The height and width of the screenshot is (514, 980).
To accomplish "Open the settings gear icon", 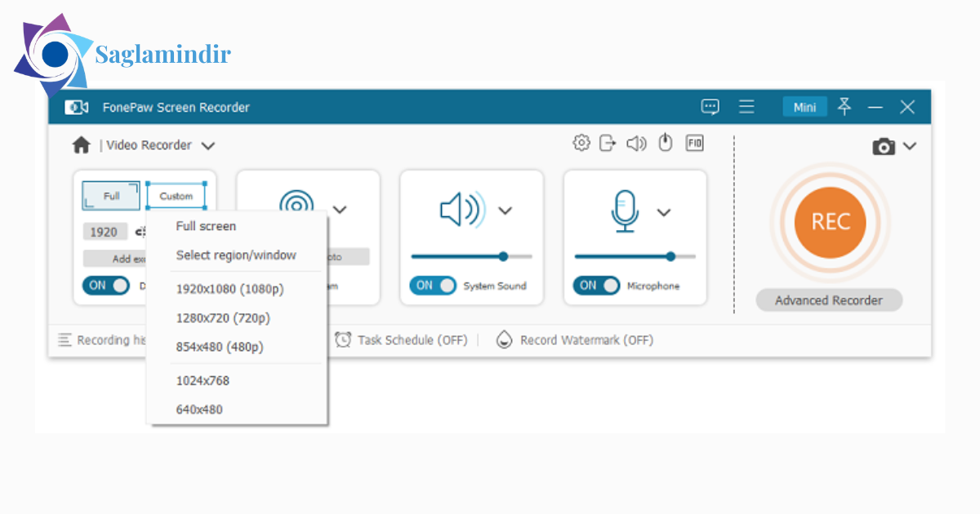I will pos(581,143).
